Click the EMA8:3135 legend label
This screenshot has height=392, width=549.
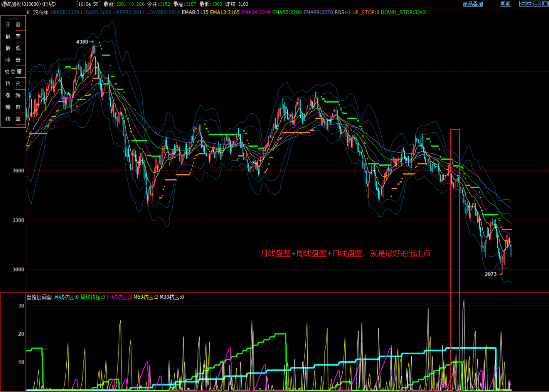coord(195,12)
